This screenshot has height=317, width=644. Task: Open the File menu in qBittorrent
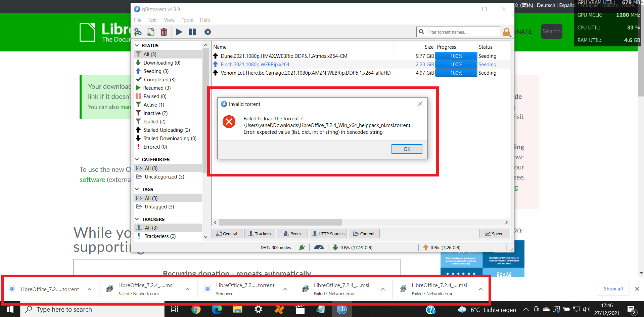point(138,20)
